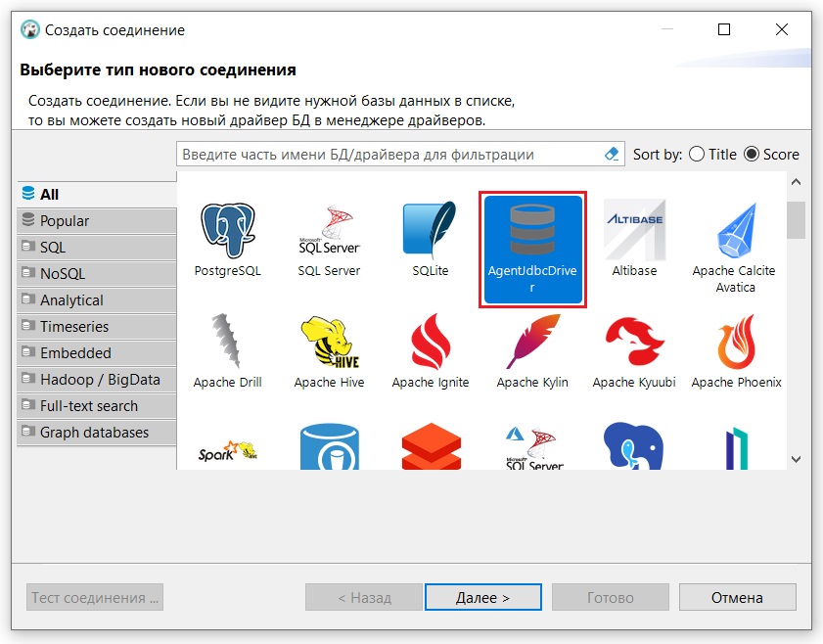Screen dimensions: 823x644
Task: Open the Analytical category
Action: click(x=97, y=300)
